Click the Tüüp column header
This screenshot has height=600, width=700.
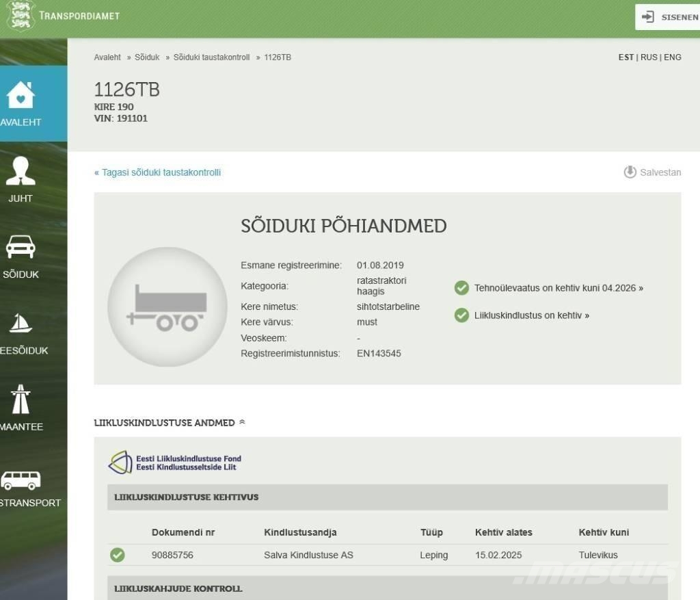(x=431, y=532)
